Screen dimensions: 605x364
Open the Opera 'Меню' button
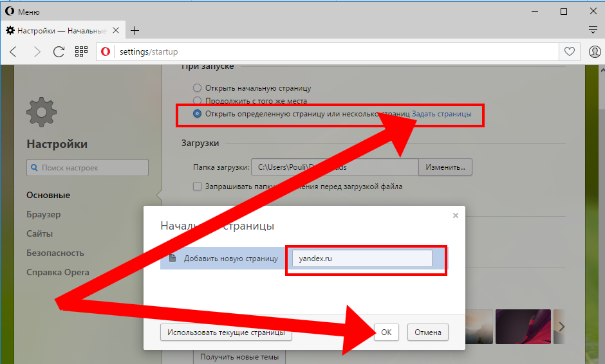pyautogui.click(x=23, y=12)
